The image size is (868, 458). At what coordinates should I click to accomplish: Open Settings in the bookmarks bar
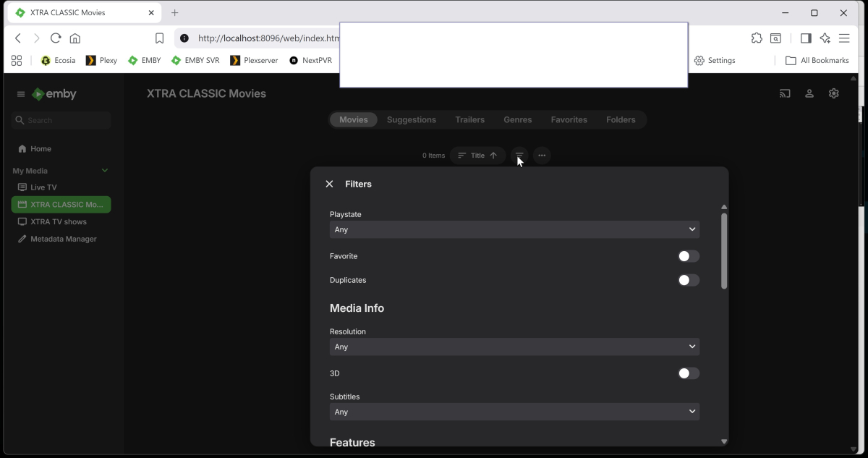[x=715, y=60]
